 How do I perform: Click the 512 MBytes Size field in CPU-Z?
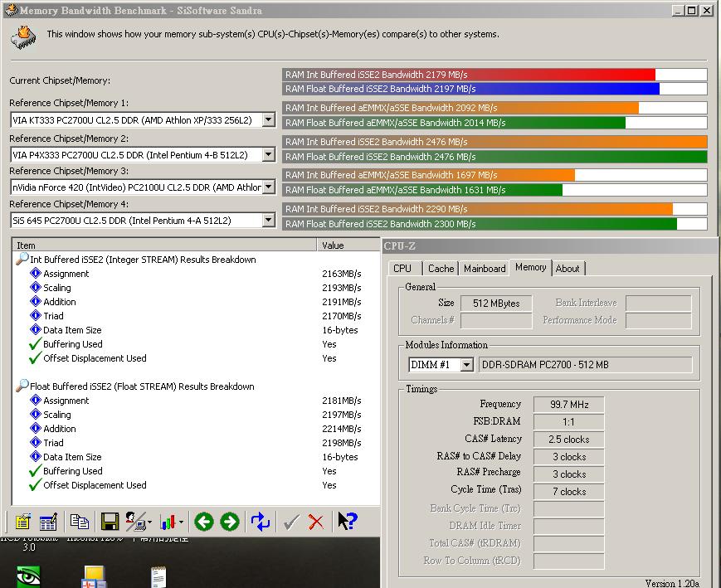496,304
